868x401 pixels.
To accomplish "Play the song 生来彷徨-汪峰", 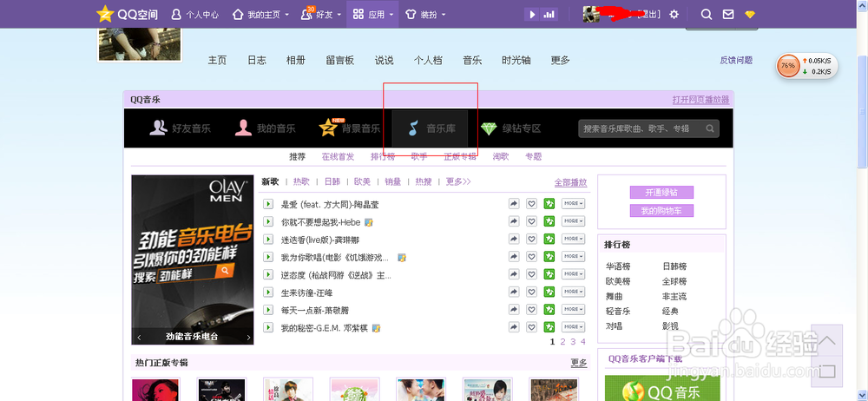I will (x=268, y=292).
